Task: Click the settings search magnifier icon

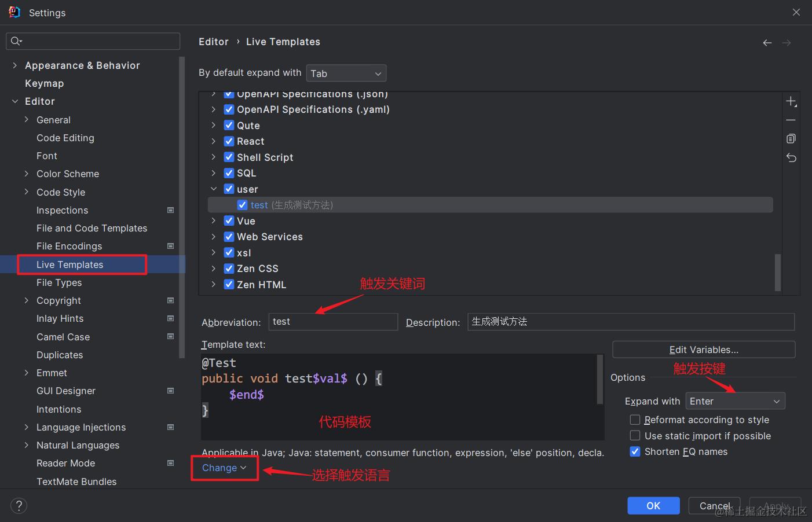Action: pyautogui.click(x=16, y=41)
